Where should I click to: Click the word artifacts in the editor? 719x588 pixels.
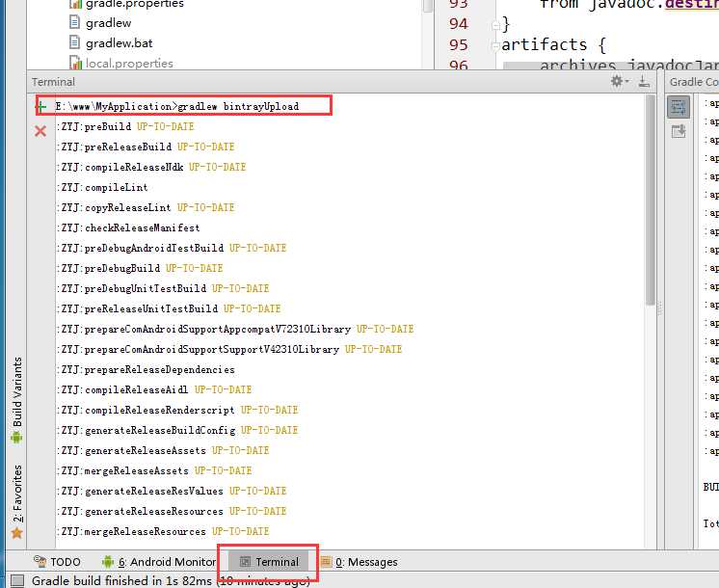[544, 44]
